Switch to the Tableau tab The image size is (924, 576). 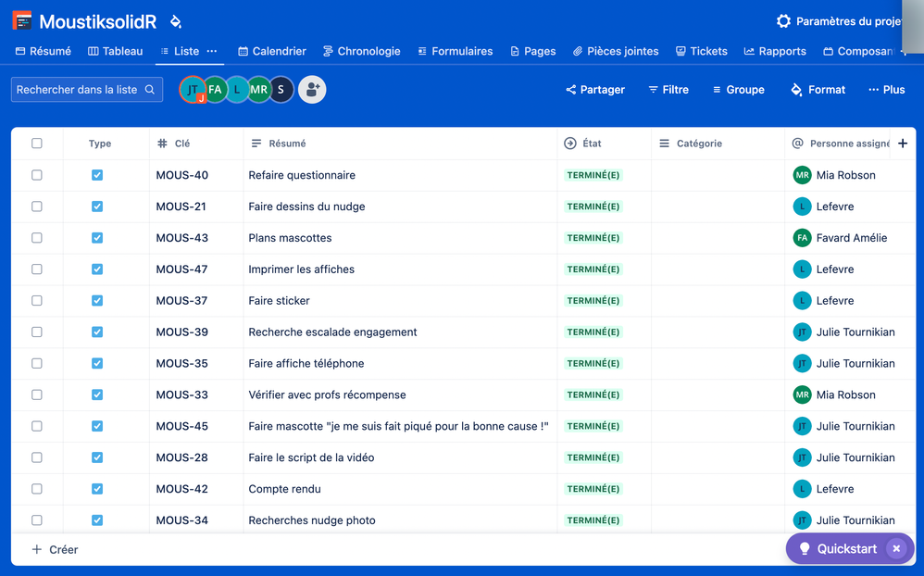pyautogui.click(x=116, y=51)
